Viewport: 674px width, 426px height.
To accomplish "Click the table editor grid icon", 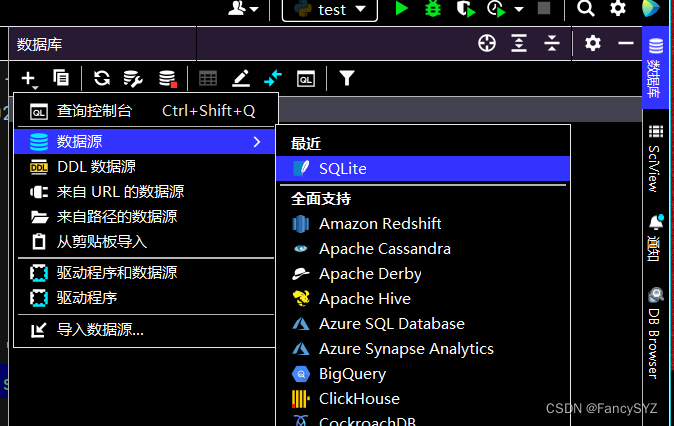I will pyautogui.click(x=208, y=79).
